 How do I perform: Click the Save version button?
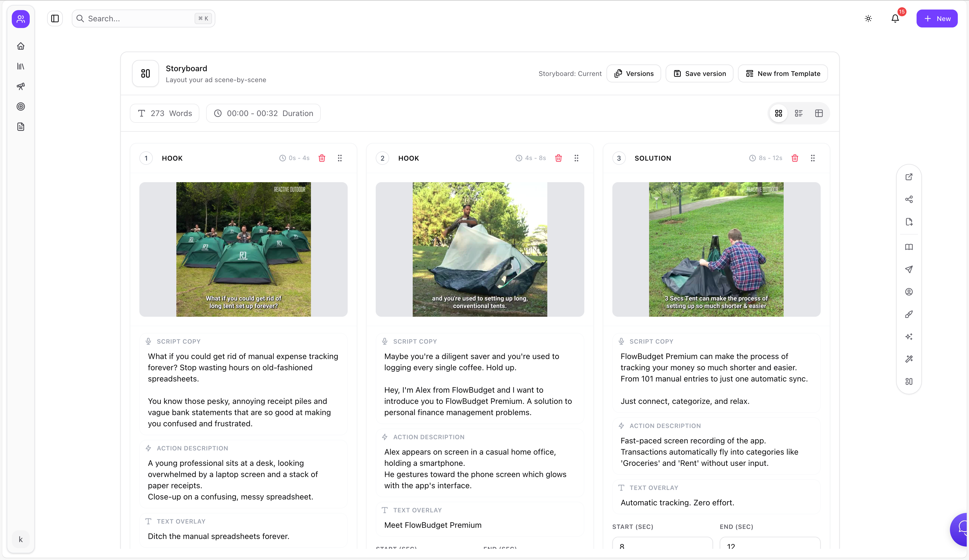click(700, 73)
